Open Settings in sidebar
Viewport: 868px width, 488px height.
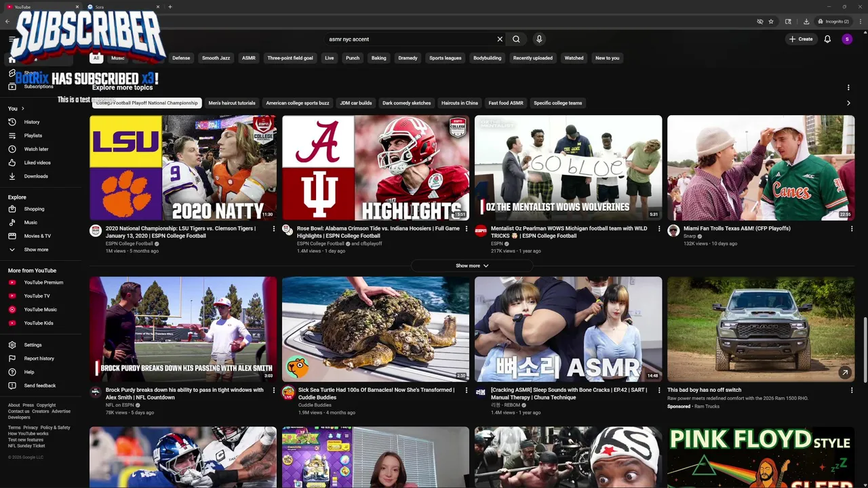[x=33, y=345]
